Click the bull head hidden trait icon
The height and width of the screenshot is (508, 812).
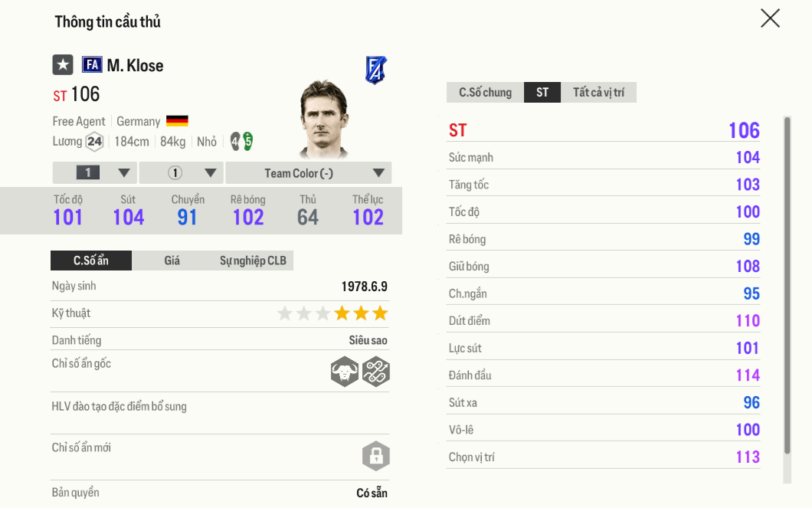click(x=345, y=372)
